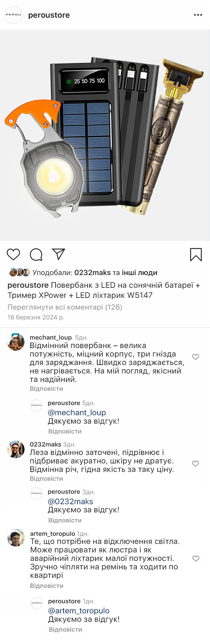
Task: Open 0232maks's avatar beside his comment
Action: [16, 449]
